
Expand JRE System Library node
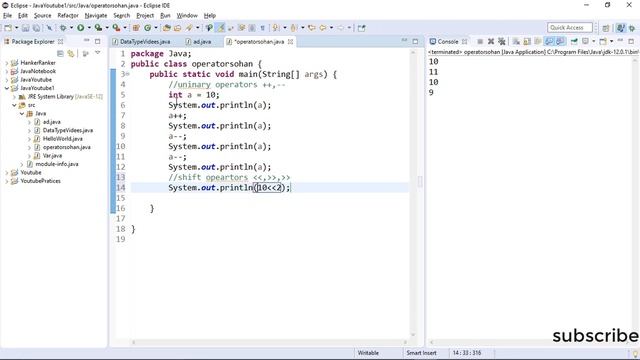[14, 97]
